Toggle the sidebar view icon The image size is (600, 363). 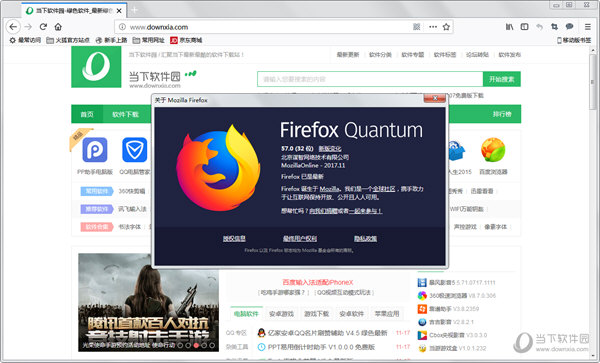[x=524, y=27]
